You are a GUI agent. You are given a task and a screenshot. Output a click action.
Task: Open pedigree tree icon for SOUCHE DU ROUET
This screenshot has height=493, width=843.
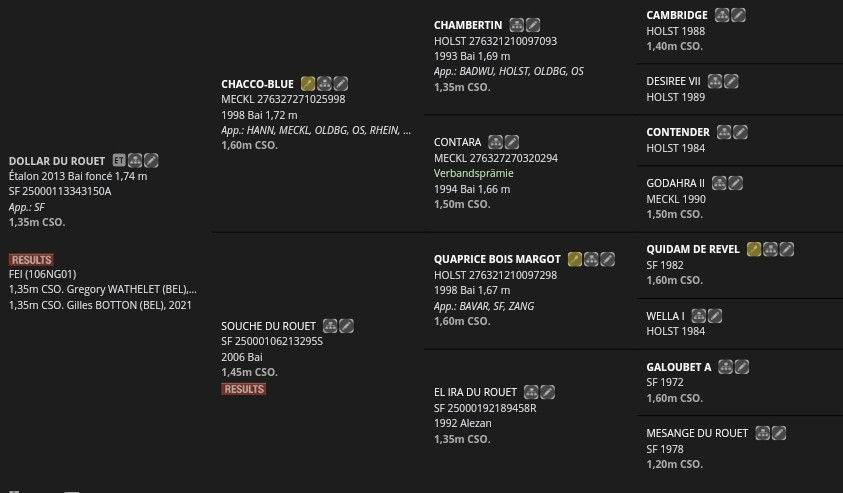tap(330, 326)
